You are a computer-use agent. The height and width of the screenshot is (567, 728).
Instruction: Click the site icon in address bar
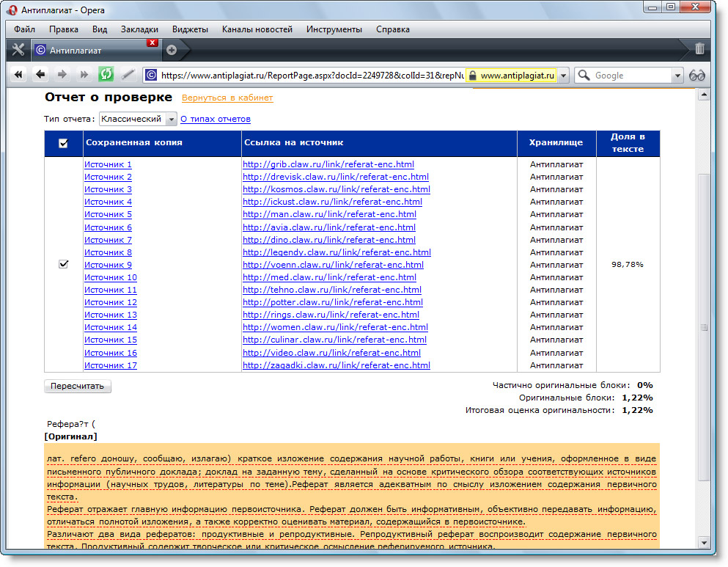pos(151,76)
